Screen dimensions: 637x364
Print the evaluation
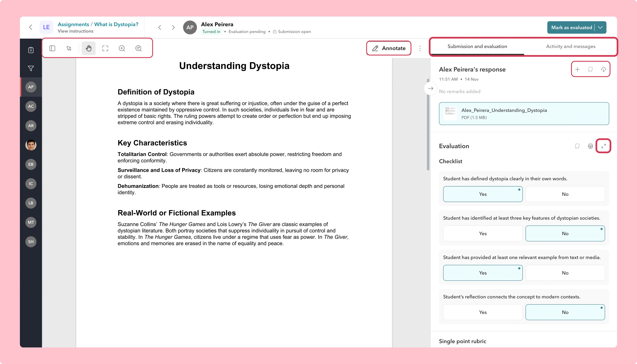590,146
